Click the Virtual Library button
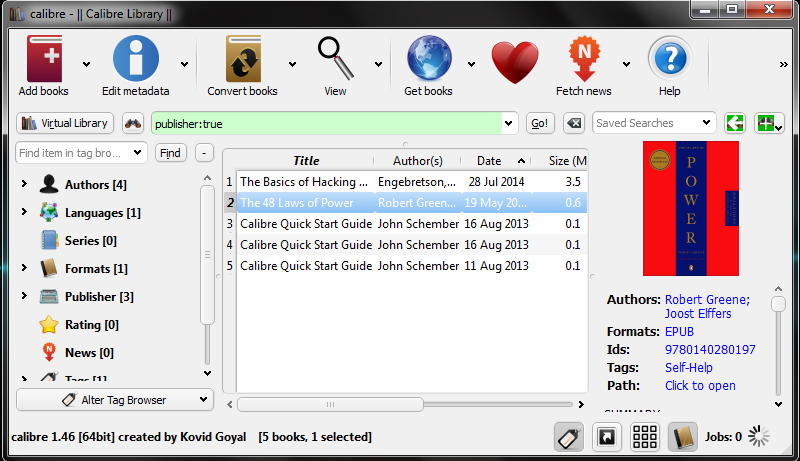 (65, 123)
